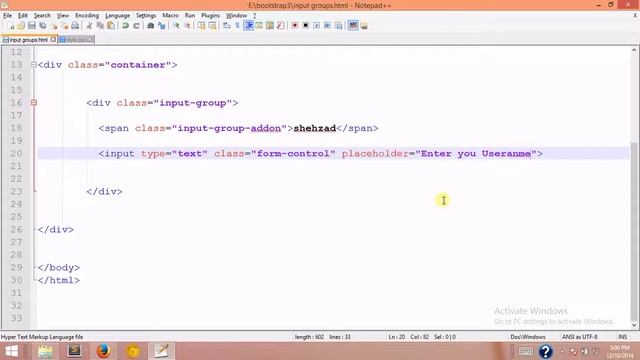Collapse the input-group div fold on line 16
The width and height of the screenshot is (640, 360).
point(34,102)
